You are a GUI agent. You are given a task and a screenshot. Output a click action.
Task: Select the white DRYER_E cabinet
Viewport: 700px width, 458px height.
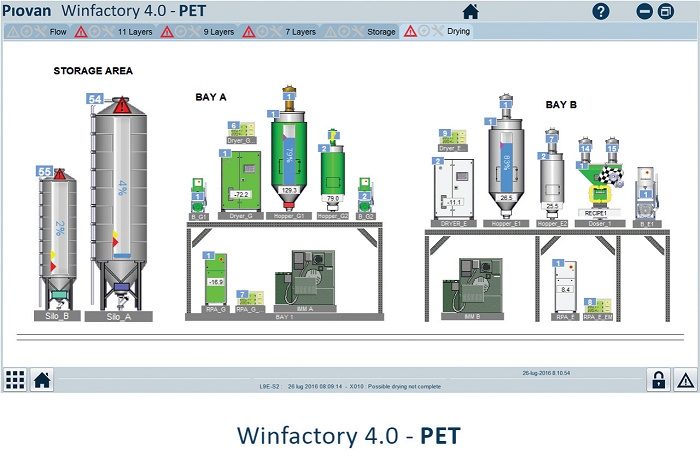point(454,188)
